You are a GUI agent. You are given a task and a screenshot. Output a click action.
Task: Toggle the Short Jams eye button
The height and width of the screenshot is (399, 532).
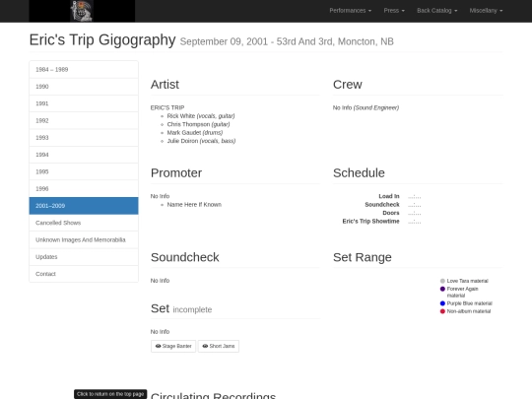(219, 346)
